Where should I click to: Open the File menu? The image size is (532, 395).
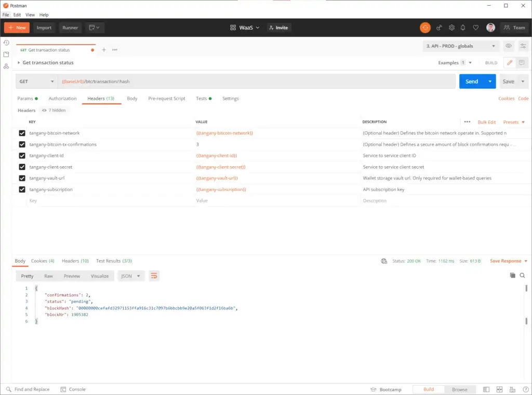click(x=6, y=15)
